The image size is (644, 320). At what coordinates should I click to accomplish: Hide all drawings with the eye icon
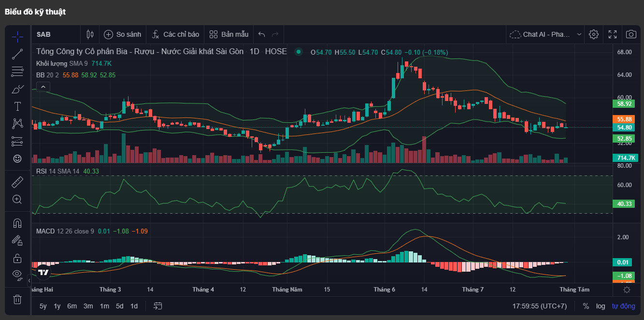[17, 275]
